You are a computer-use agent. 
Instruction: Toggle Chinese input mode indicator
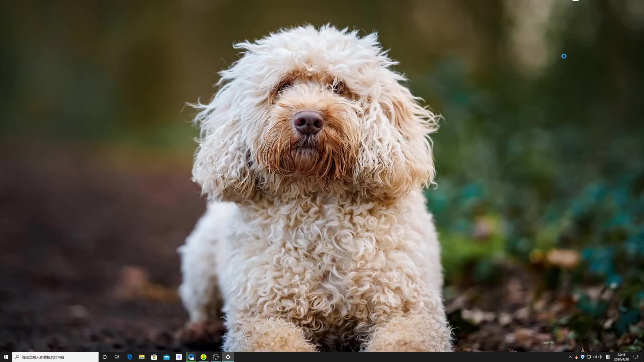[x=600, y=357]
